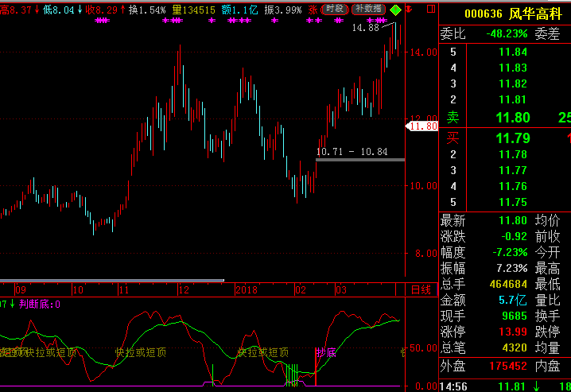Click the 8.00 level on the price axis
This screenshot has width=571, height=392.
pyautogui.click(x=426, y=253)
